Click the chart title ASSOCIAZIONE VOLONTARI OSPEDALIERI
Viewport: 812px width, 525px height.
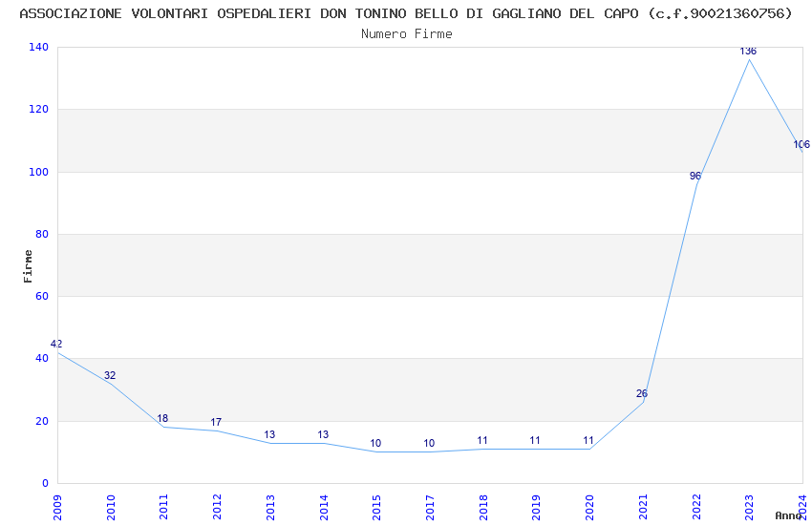pos(406,13)
